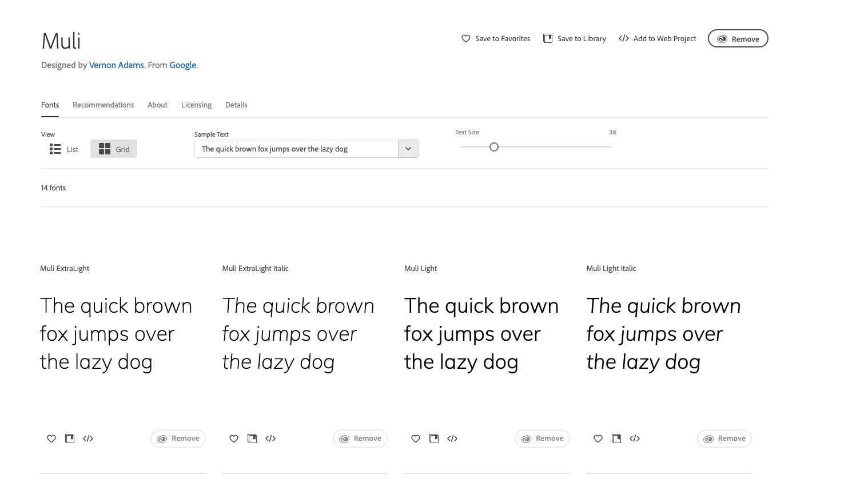868x494 pixels.
Task: Favorite Muli ExtraLight with its heart icon
Action: pos(51,439)
